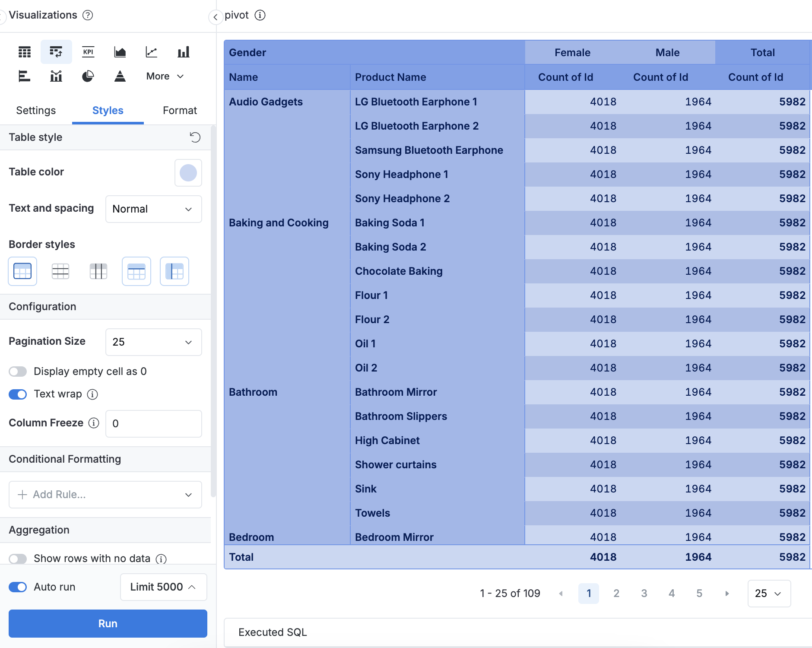The width and height of the screenshot is (812, 648).
Task: Click the Chocolate Baking cell
Action: [437, 271]
